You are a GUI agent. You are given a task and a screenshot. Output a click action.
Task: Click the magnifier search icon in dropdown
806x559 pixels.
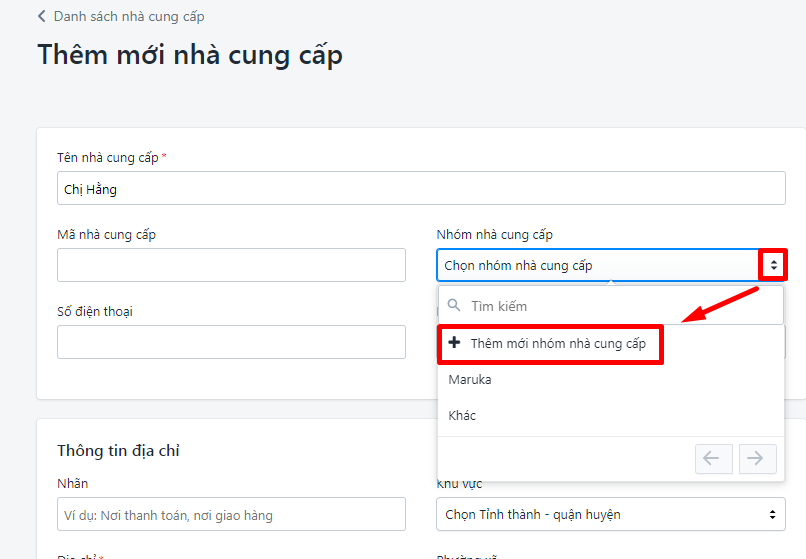tap(454, 306)
